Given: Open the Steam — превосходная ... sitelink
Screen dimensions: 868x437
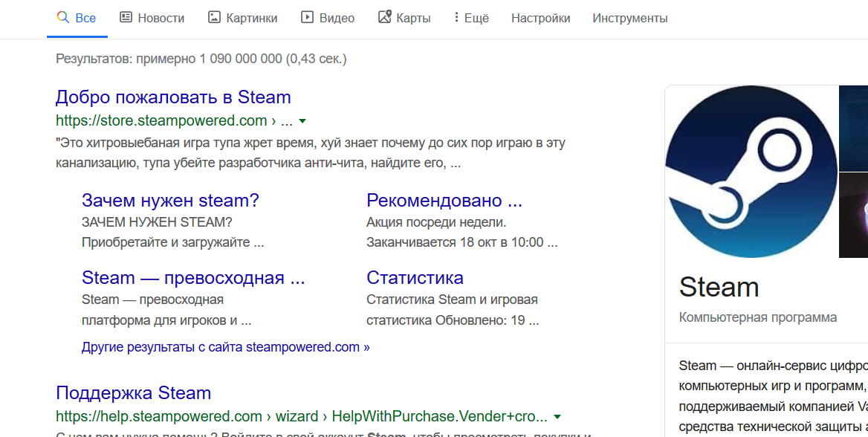Looking at the screenshot, I should [x=193, y=277].
